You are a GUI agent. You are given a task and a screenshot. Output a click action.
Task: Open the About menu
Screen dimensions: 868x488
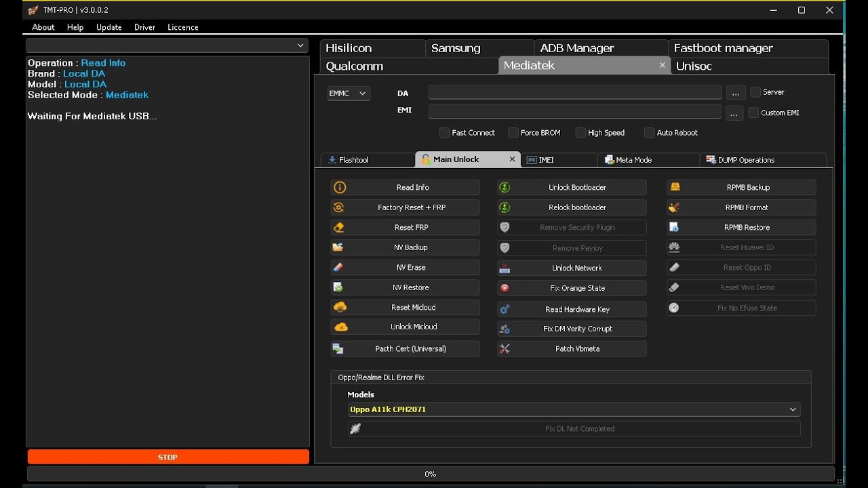click(43, 27)
